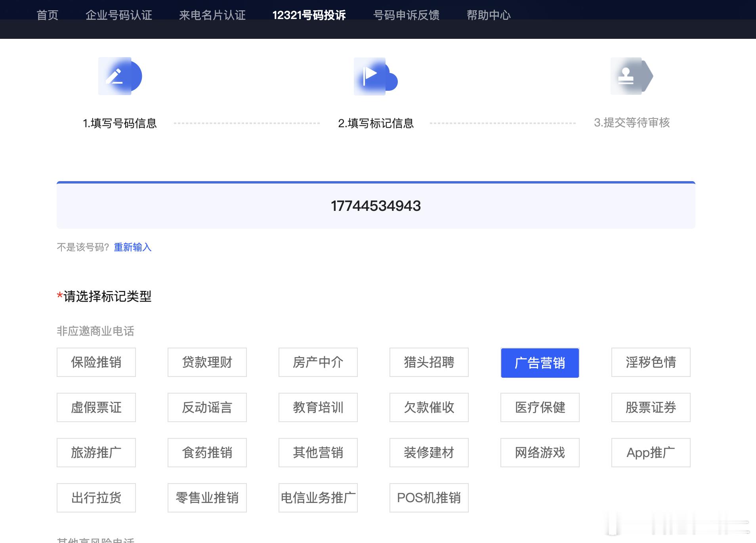Click the pencil icon for step one

click(120, 76)
